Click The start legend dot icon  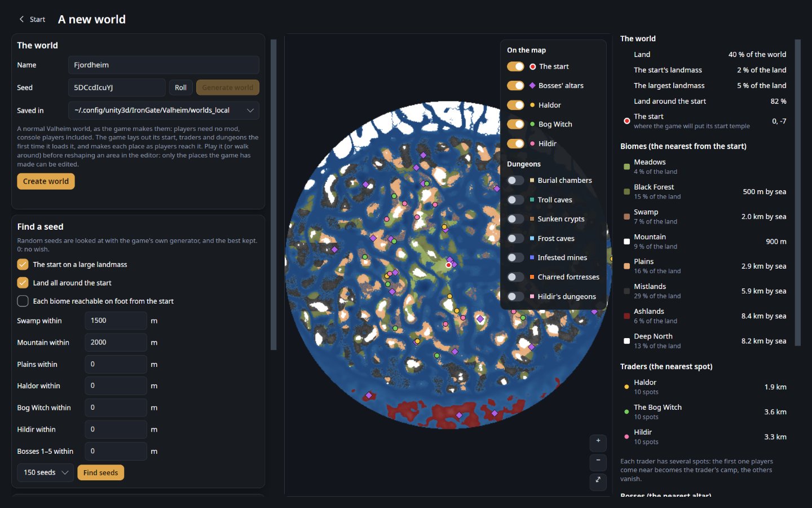532,67
